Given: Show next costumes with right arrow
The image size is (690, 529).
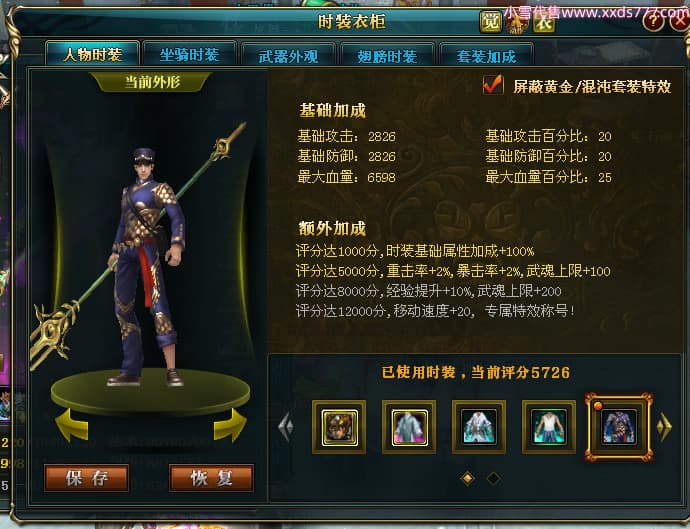Looking at the screenshot, I should point(664,426).
